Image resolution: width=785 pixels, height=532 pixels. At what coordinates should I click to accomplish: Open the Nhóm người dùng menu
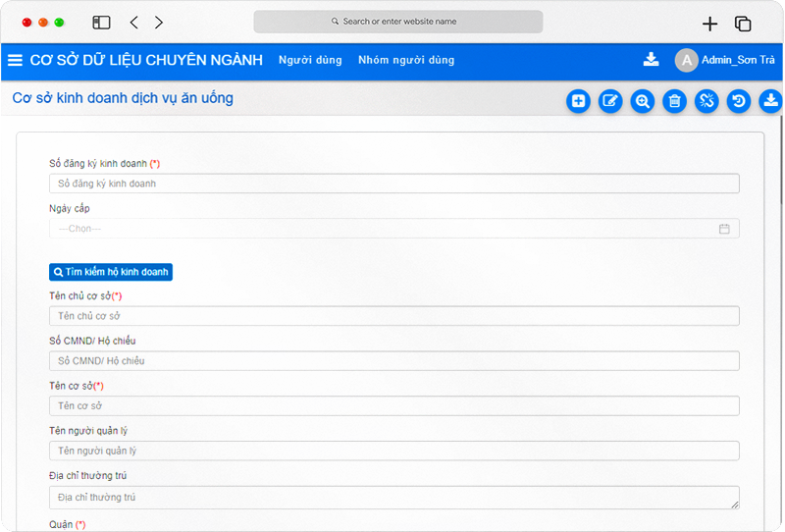[406, 60]
